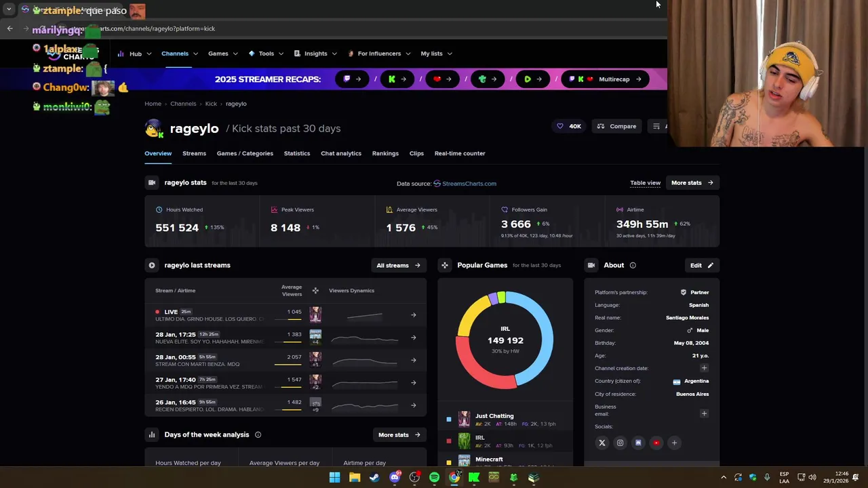The height and width of the screenshot is (488, 868).
Task: Add Channel creation date with plus button
Action: pyautogui.click(x=704, y=368)
